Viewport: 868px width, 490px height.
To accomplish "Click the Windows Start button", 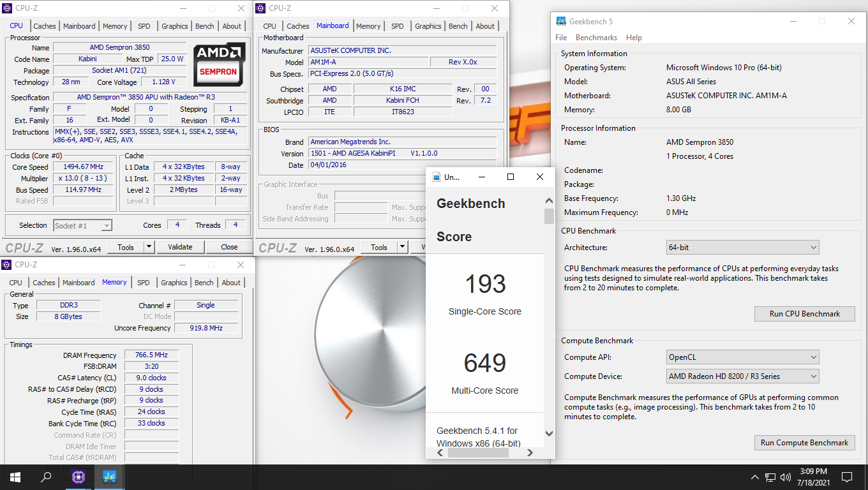I will [x=14, y=477].
